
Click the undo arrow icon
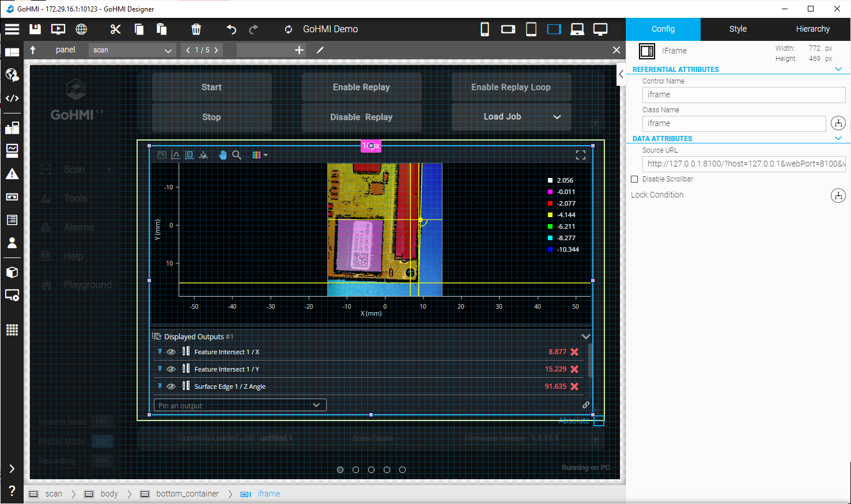(x=231, y=29)
